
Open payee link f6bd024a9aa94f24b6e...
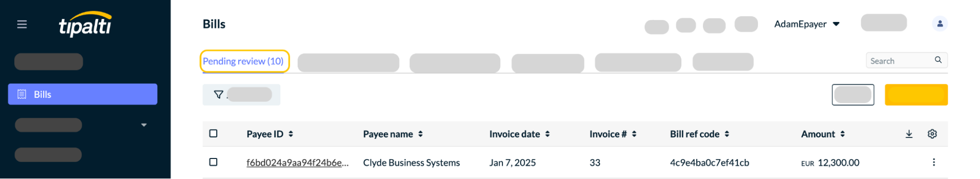tap(298, 163)
